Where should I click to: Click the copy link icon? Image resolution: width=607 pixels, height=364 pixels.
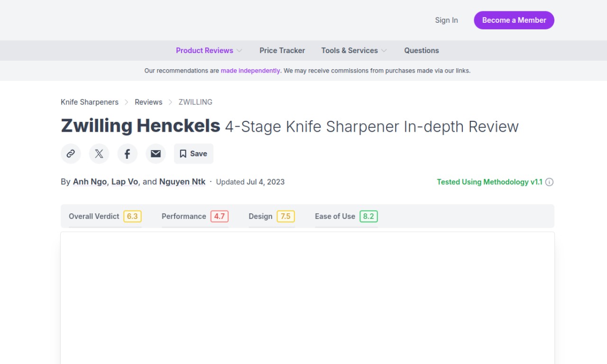[x=71, y=154]
